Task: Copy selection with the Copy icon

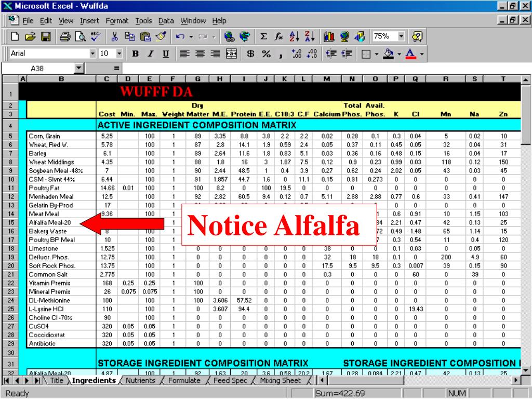Action: click(x=130, y=36)
